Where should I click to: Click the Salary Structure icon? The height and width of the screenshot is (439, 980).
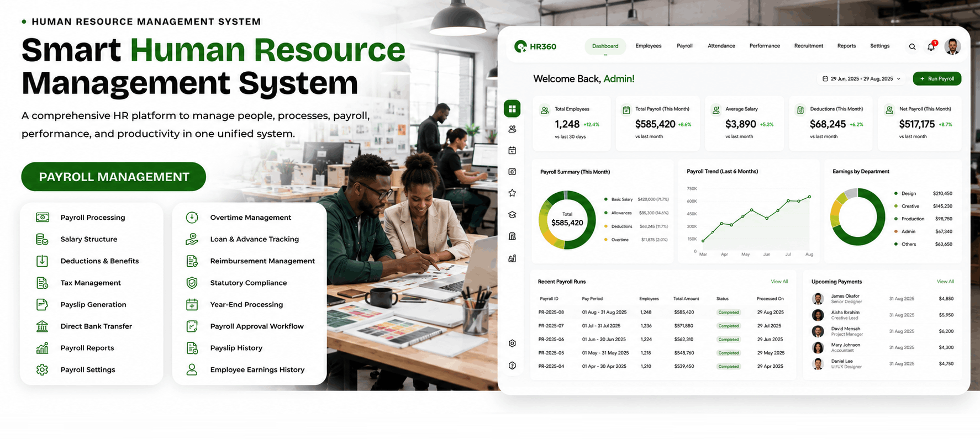(42, 239)
